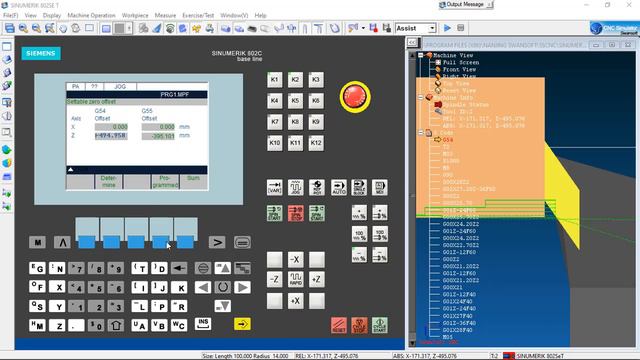Click the M machine area key

[38, 242]
